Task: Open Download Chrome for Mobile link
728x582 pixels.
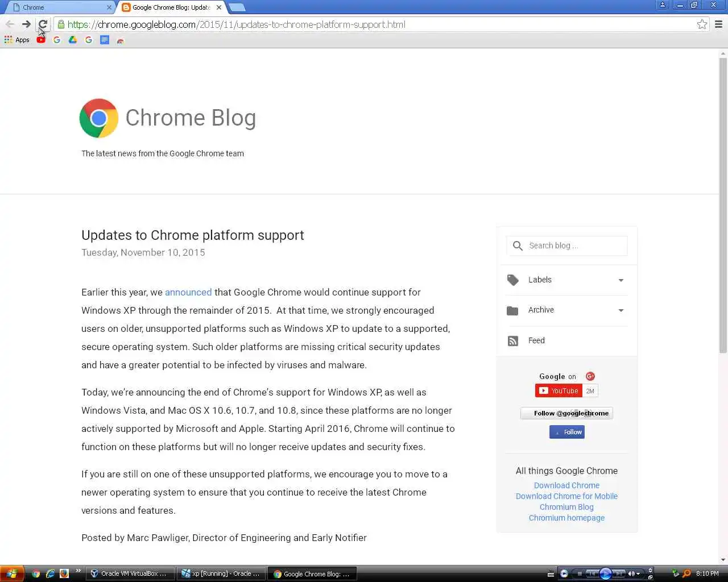Action: 566,496
